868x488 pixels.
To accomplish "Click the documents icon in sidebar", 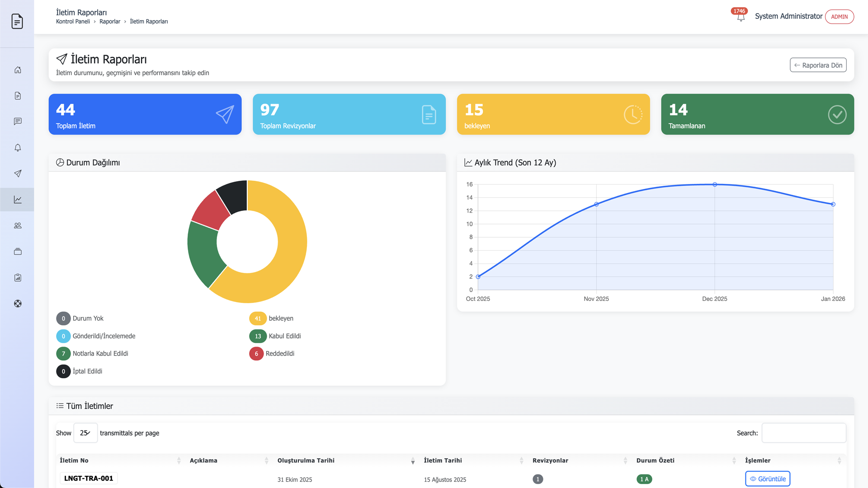I will [18, 96].
